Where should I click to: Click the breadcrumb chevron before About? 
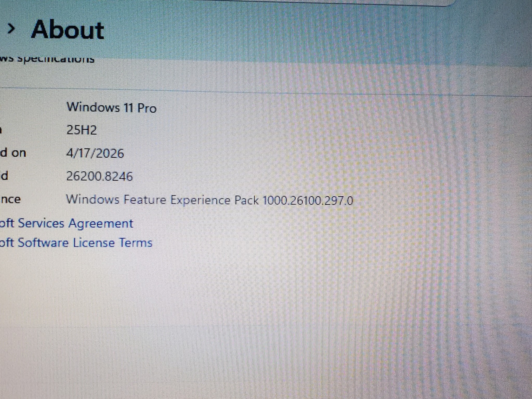click(11, 29)
